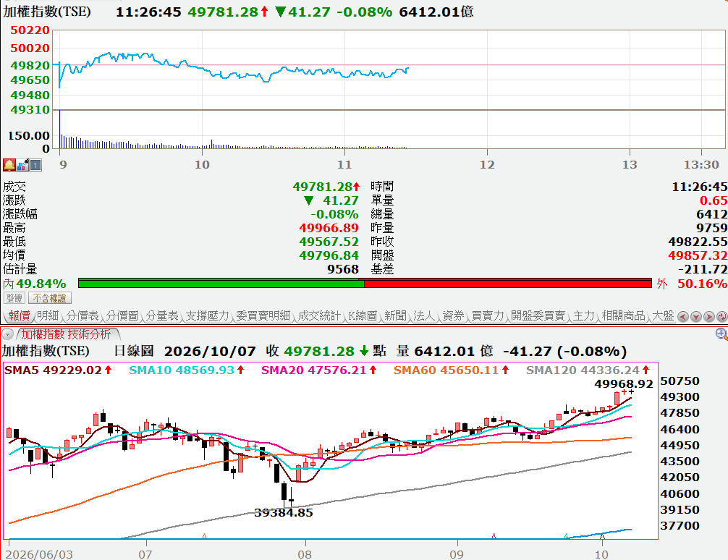Open the 分量表 tab
The height and width of the screenshot is (560, 728).
162,315
